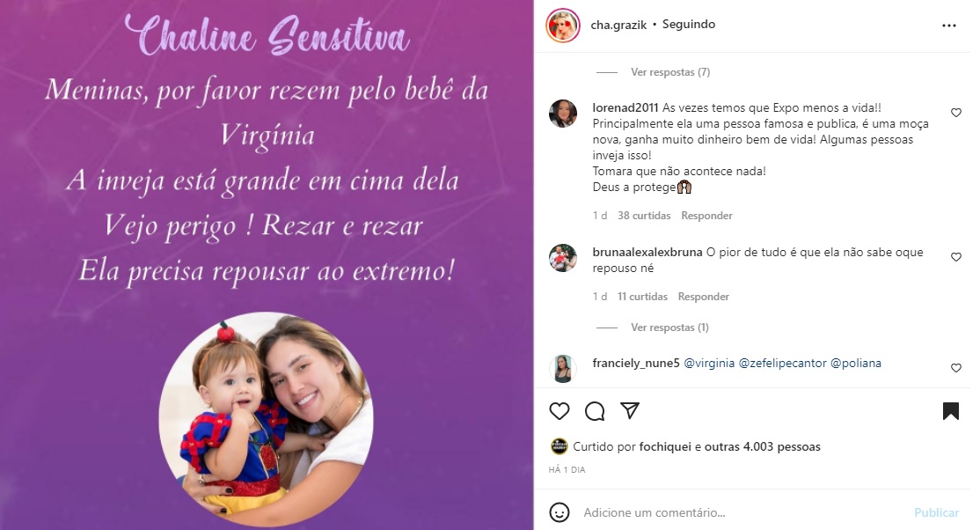Viewport: 980px width, 530px height.
Task: Share post via paper plane icon
Action: pos(630,410)
